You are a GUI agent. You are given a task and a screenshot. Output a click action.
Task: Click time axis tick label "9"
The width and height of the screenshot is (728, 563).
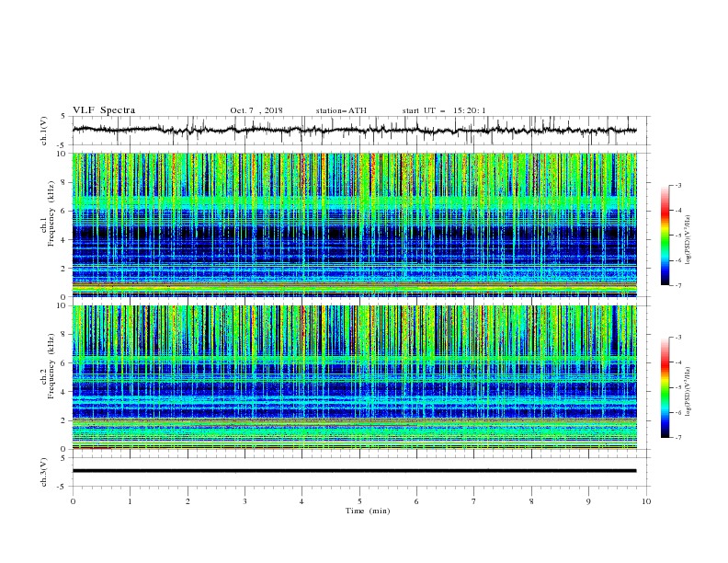[x=588, y=501]
